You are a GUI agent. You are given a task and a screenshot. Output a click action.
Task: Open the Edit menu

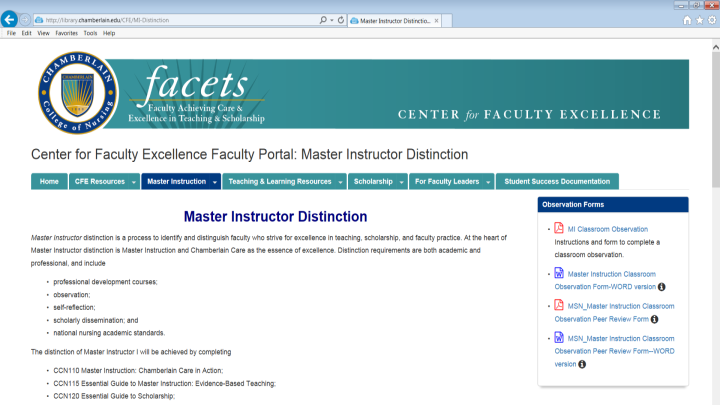pos(26,33)
